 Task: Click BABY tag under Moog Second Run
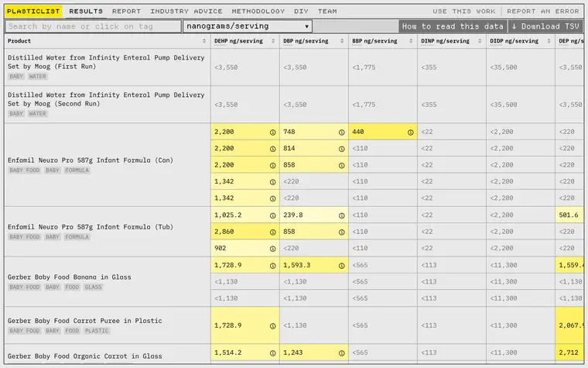pyautogui.click(x=16, y=114)
